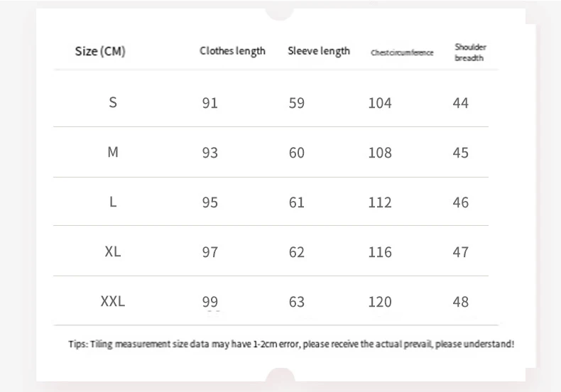
Task: Click chest circumference value 104
Action: [380, 103]
